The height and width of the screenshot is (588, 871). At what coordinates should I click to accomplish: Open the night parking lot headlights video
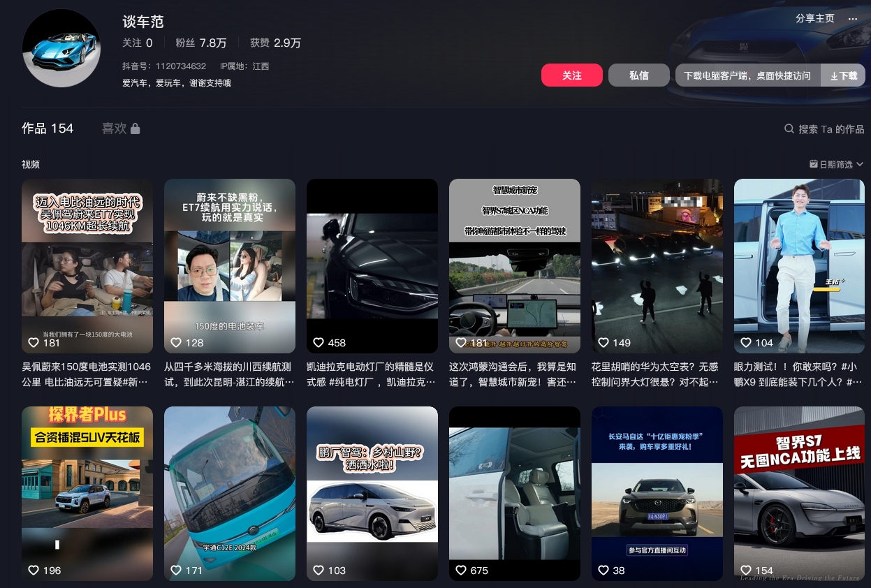[x=657, y=266]
